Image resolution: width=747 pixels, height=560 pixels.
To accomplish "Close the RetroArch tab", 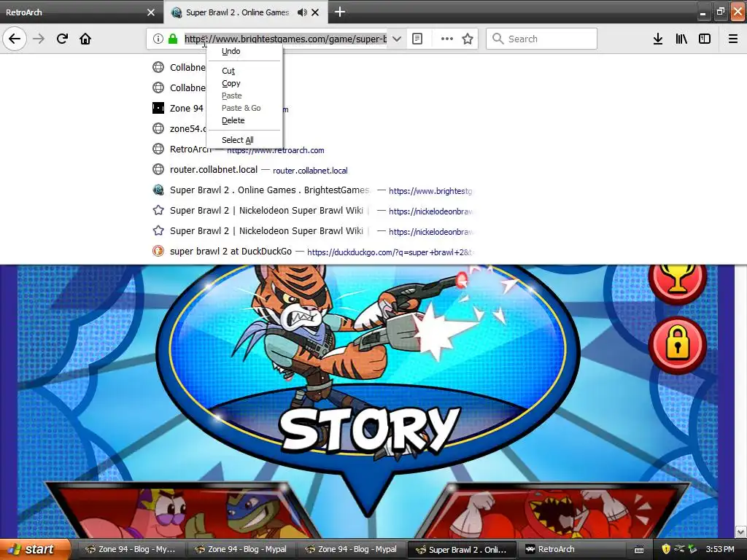I will click(151, 12).
